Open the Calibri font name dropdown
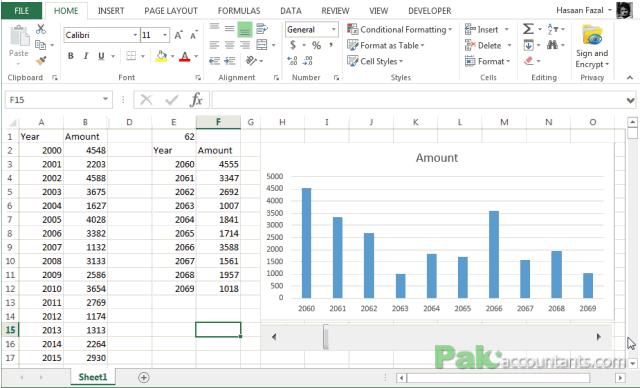Screen dimensions: 640x388 pos(135,35)
